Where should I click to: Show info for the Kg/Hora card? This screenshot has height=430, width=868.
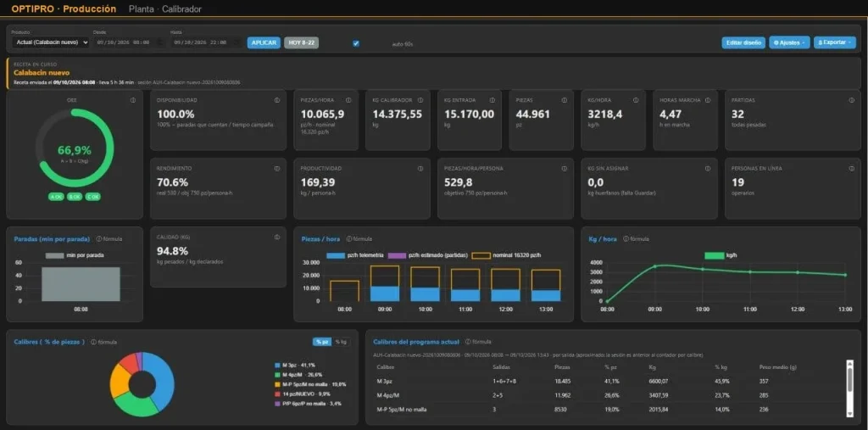(x=636, y=100)
